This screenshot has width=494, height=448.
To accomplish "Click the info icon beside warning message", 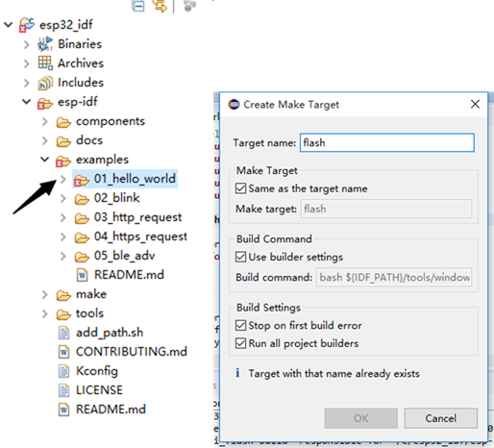I will pos(237,373).
